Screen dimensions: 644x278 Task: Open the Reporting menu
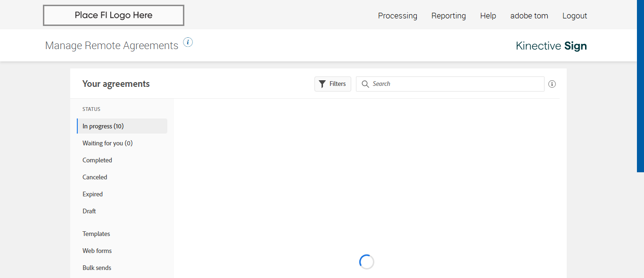pyautogui.click(x=448, y=16)
